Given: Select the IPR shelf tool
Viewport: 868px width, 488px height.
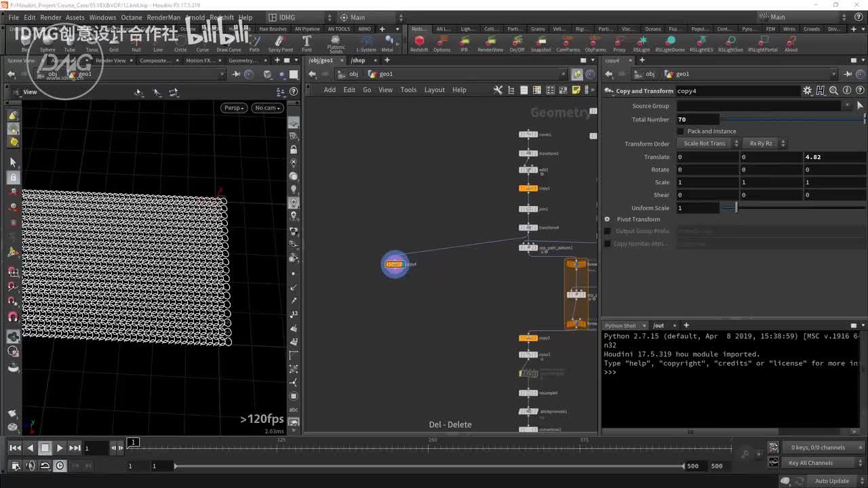Looking at the screenshot, I should click(x=464, y=42).
